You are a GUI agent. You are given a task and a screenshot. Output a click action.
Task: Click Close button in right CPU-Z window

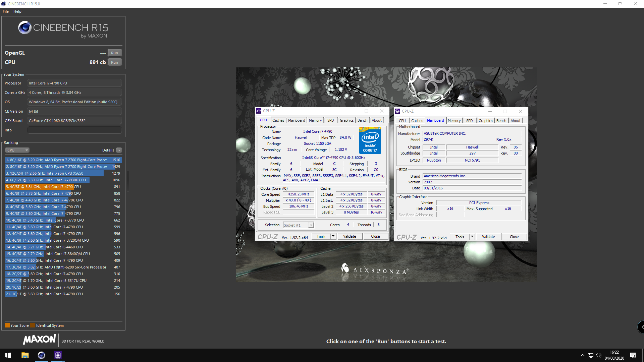pyautogui.click(x=514, y=237)
